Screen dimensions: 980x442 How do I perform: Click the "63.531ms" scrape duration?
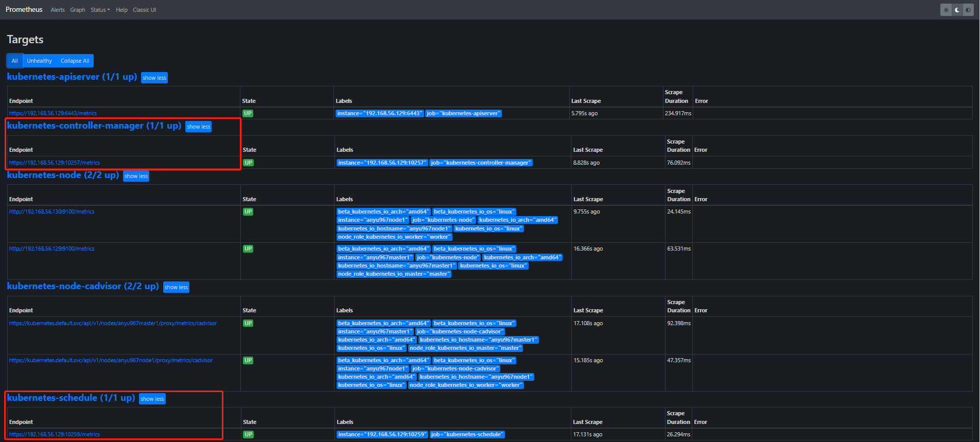679,249
